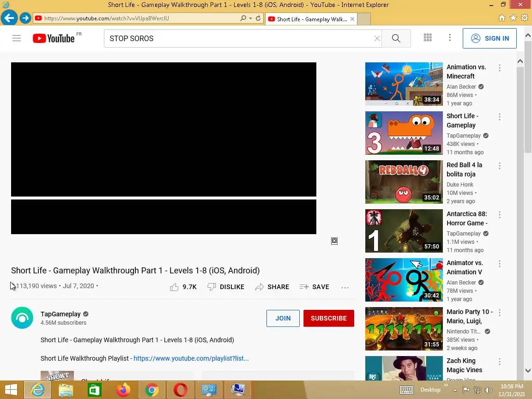Open Mario Party 10 thumbnail
This screenshot has height=399, width=532.
(404, 329)
